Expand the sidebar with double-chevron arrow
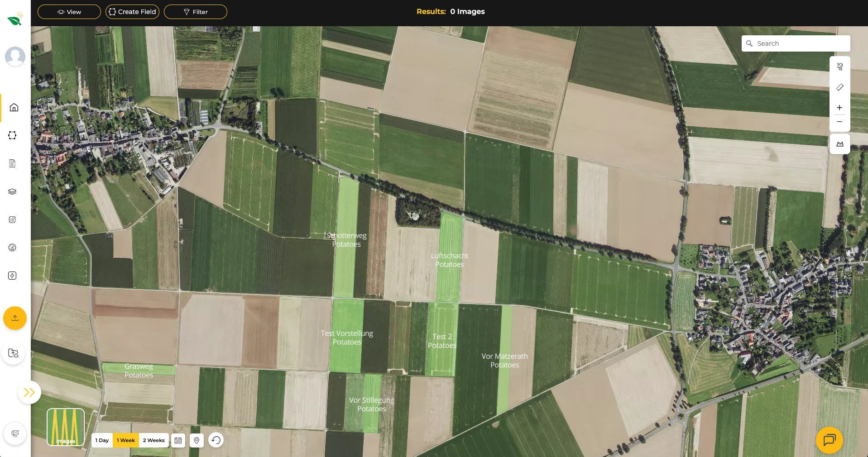 tap(29, 392)
